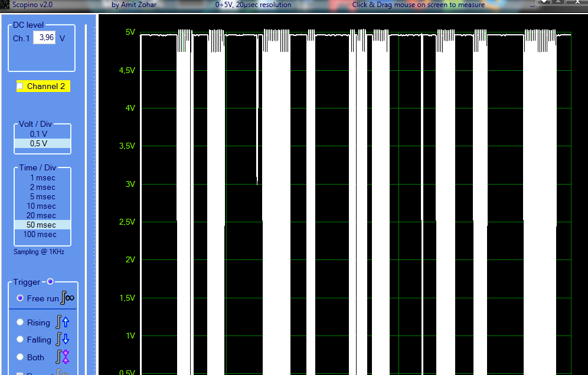
Task: Pick 5 msec in Time / Div list
Action: pyautogui.click(x=42, y=196)
